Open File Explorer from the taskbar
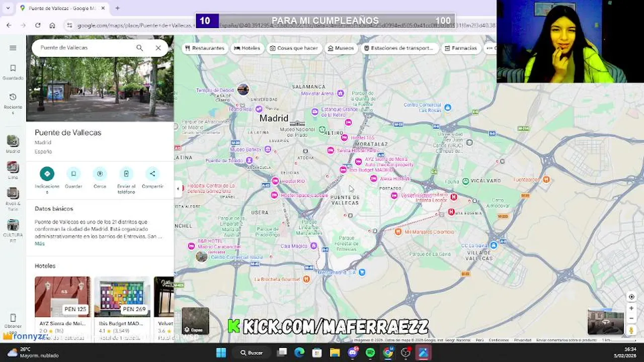 click(x=335, y=352)
